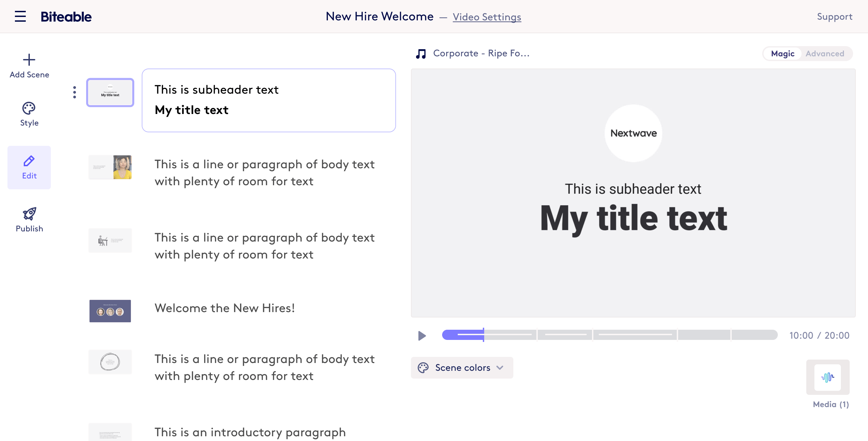Edit the 'My title text' field

point(192,110)
